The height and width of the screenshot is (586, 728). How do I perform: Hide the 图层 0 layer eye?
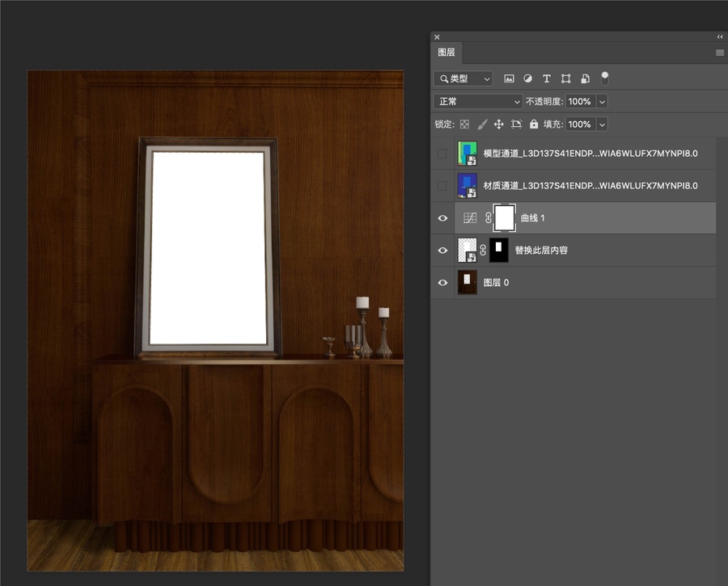tap(442, 283)
